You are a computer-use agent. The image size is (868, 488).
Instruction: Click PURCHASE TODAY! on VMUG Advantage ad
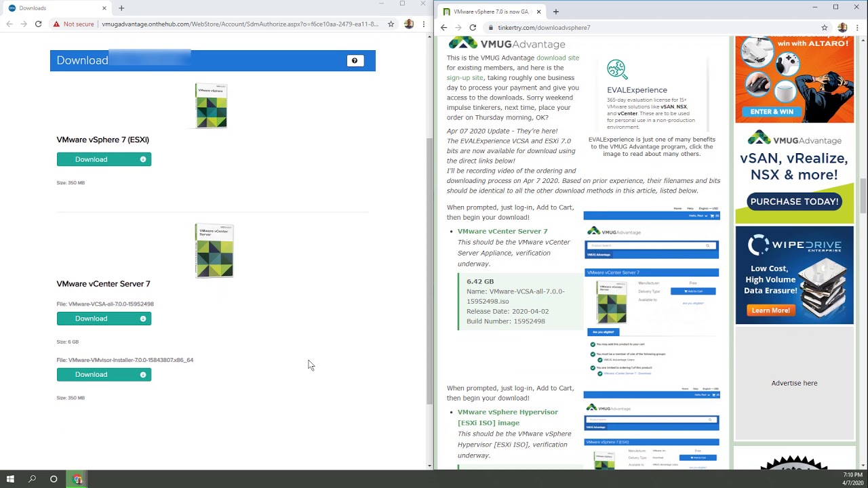(x=795, y=201)
